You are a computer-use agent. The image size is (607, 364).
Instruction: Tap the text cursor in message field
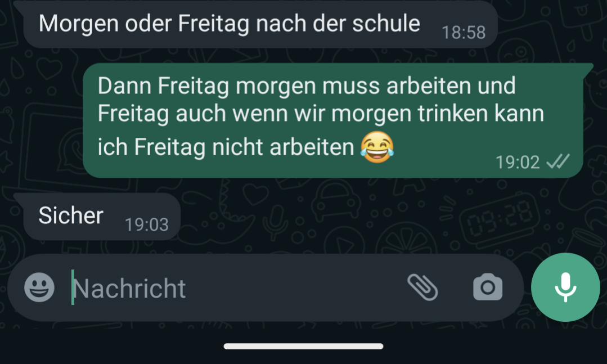(x=73, y=287)
